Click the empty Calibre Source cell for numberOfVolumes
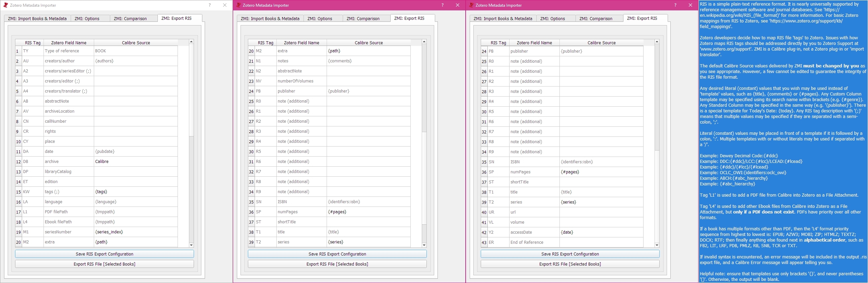 [x=369, y=81]
